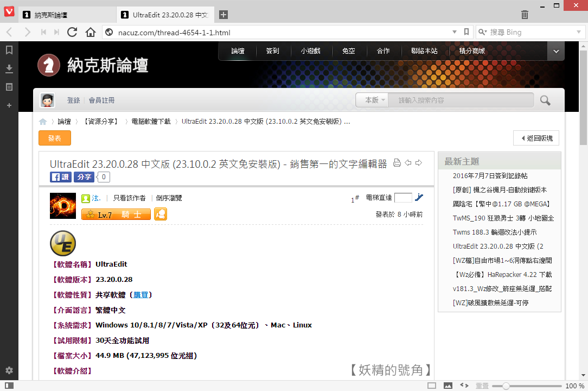Image resolution: width=588 pixels, height=391 pixels.
Task: Open 免空 navigation menu item
Action: [x=348, y=51]
